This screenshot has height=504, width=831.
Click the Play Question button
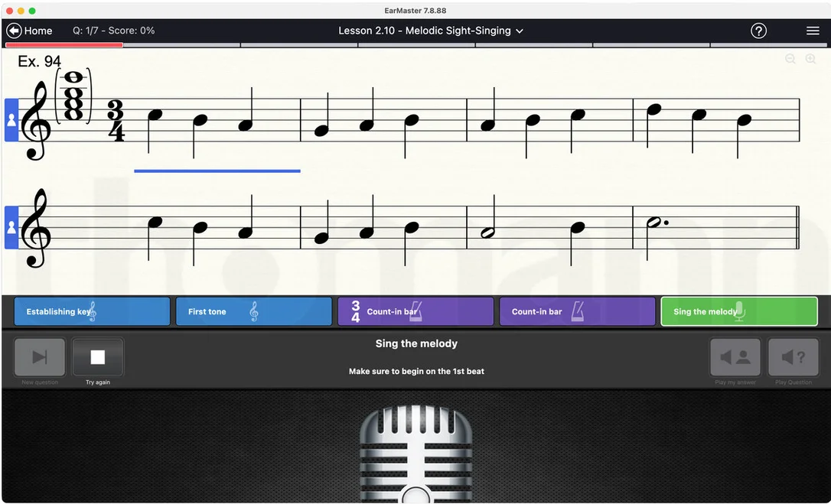pos(793,357)
